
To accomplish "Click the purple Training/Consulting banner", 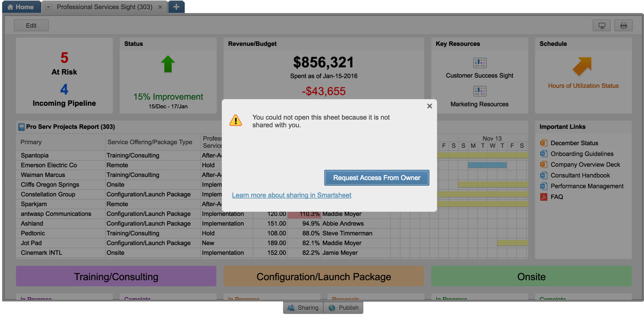I will pyautogui.click(x=116, y=277).
